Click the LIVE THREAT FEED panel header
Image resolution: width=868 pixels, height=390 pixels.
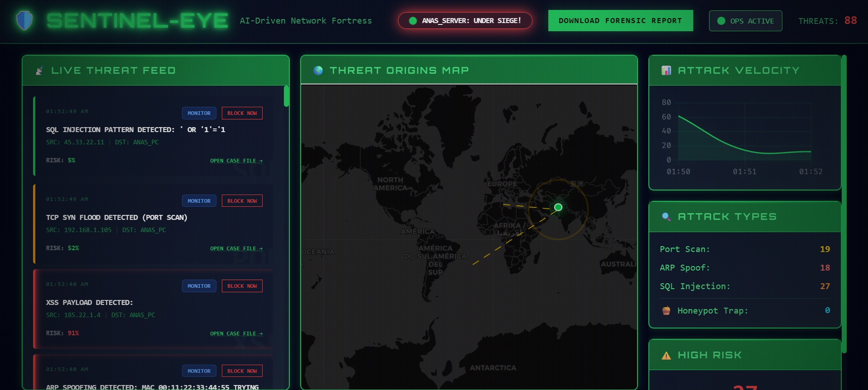[156, 71]
